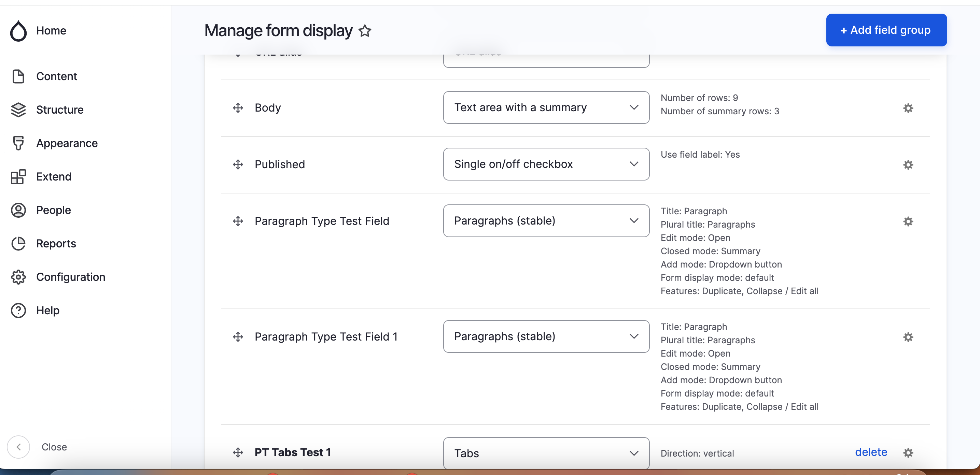Click the Appearance paintbrush icon
This screenshot has height=475, width=980.
(18, 143)
